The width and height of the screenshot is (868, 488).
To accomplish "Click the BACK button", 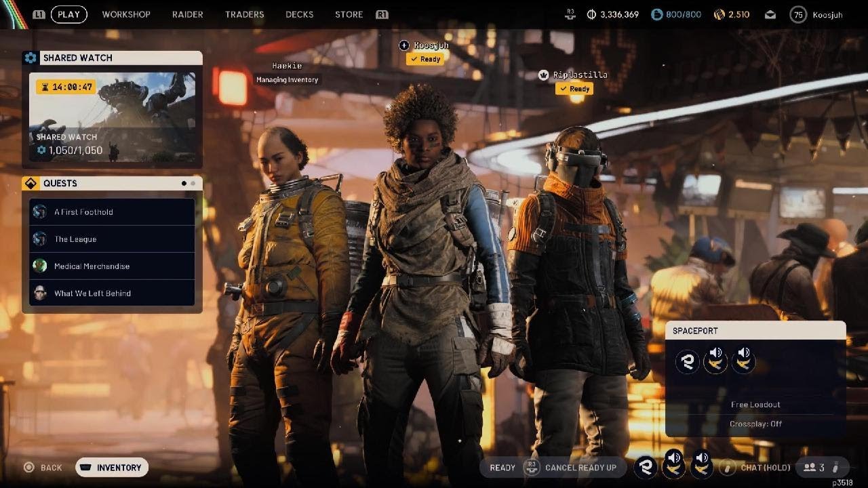I will coord(43,468).
